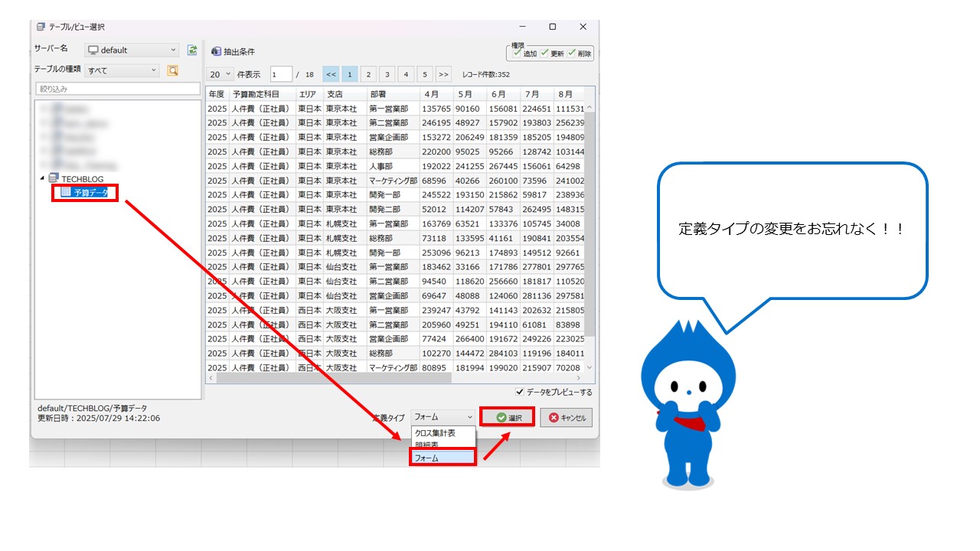980x551 pixels.
Task: Choose フォーム in definition type list
Action: pyautogui.click(x=443, y=458)
